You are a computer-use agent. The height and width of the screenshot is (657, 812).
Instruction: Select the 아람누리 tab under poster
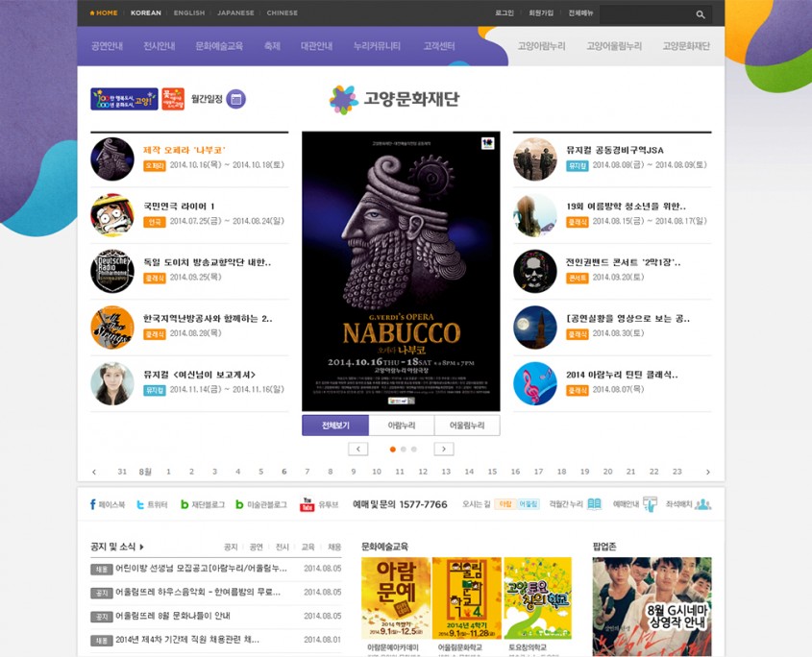[402, 426]
